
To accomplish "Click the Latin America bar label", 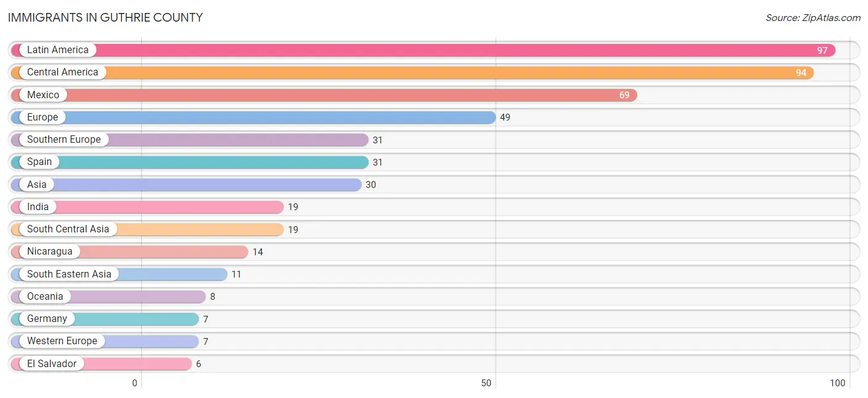I will pos(57,50).
